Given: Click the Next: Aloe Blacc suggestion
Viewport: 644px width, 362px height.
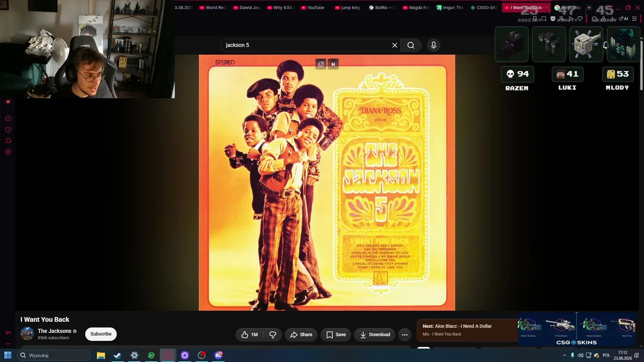Looking at the screenshot, I should [x=467, y=330].
